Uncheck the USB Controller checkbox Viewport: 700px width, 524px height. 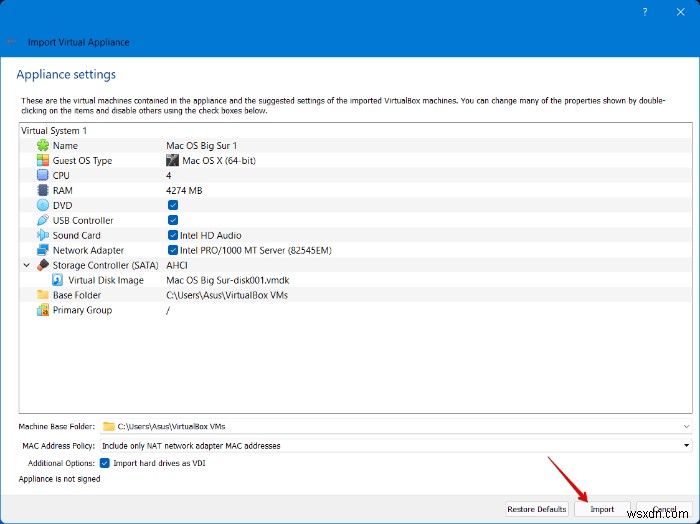173,220
